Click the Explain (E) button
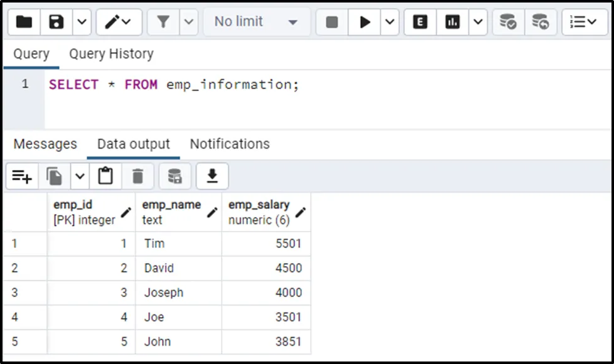The width and height of the screenshot is (614, 364). (x=420, y=22)
